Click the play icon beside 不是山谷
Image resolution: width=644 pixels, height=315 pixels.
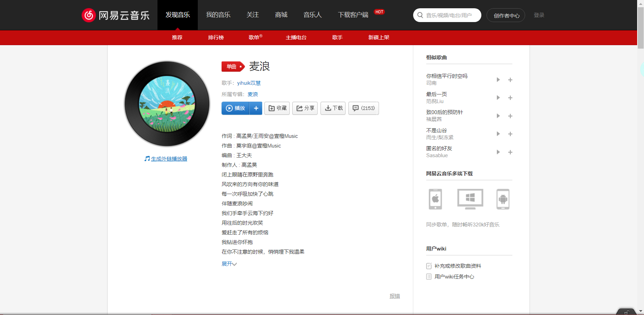pos(498,134)
